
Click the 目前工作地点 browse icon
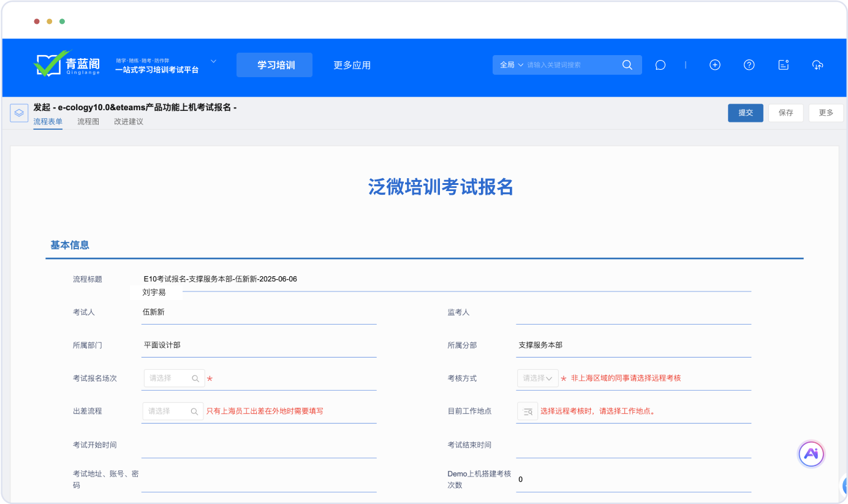point(527,412)
